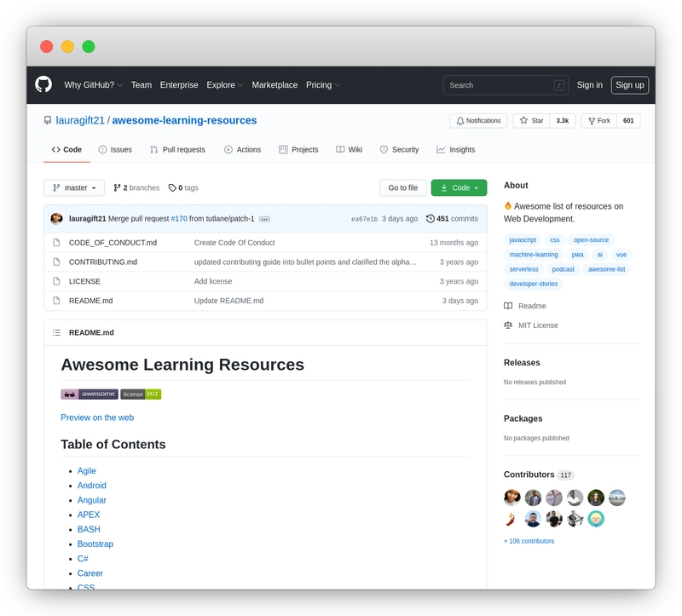Open the Readme link in About
The image size is (682, 616).
tap(525, 306)
